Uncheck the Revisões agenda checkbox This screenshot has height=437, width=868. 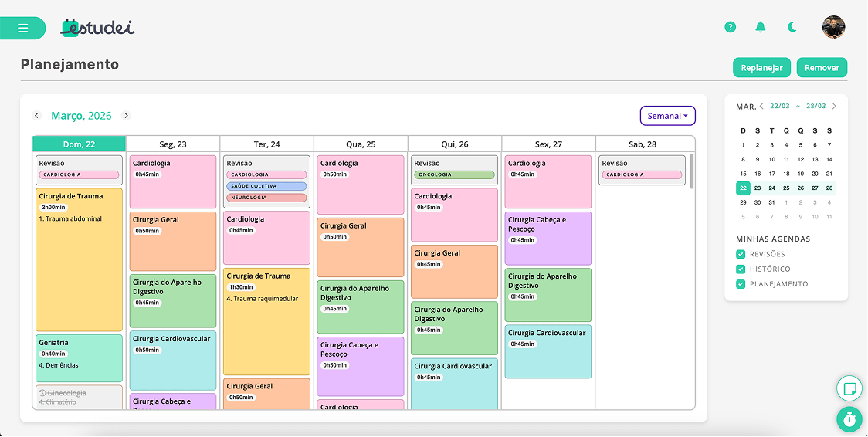point(741,254)
